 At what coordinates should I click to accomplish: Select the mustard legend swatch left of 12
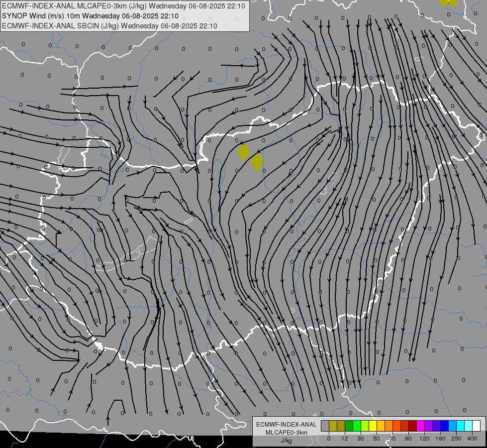[x=341, y=426]
